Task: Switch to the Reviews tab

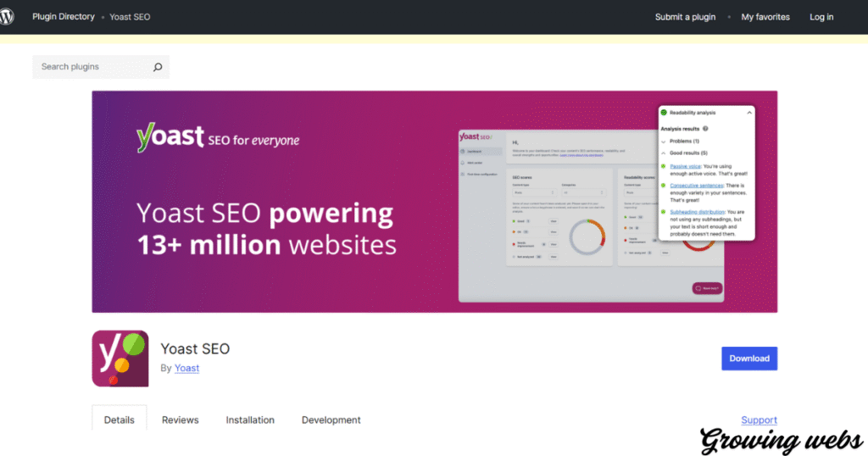Action: point(180,420)
